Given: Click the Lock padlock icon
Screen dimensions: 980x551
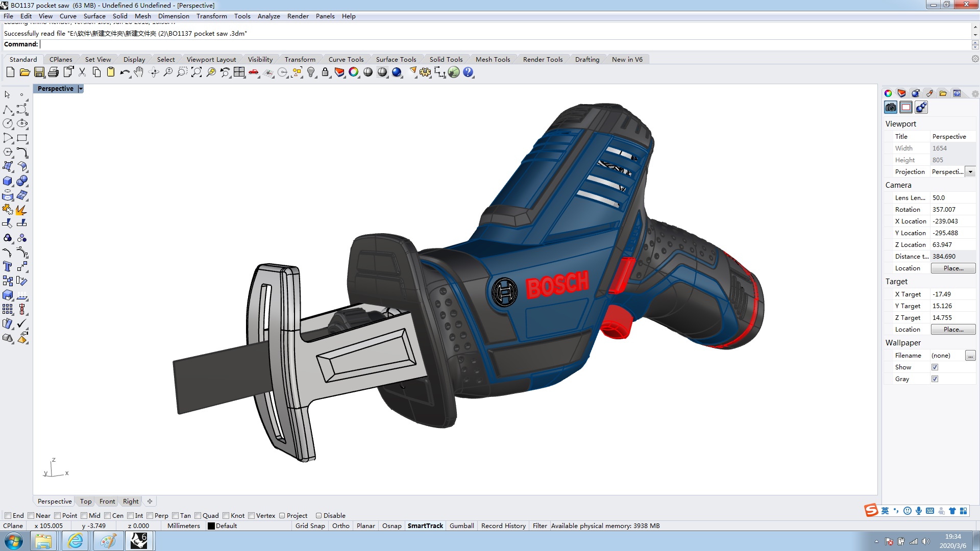Looking at the screenshot, I should click(x=325, y=72).
